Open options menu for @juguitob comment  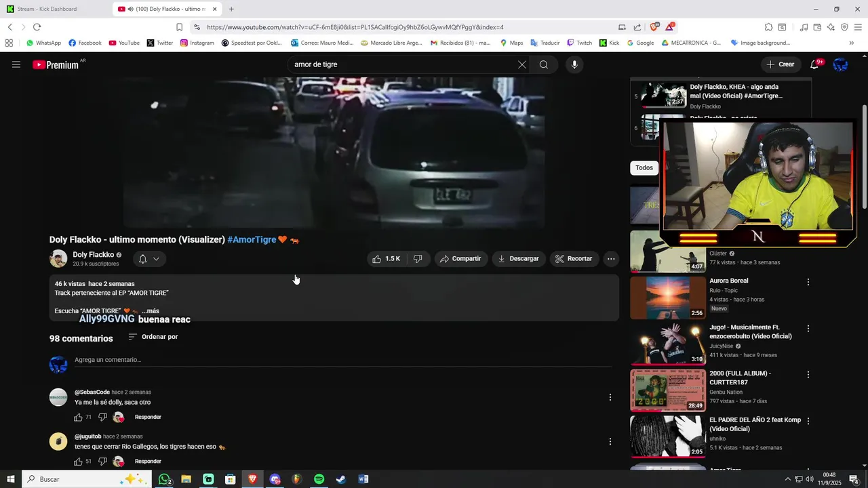pos(610,442)
